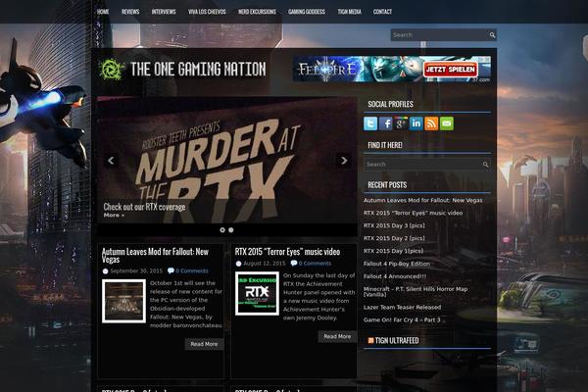The image size is (588, 392).
Task: Select the second slider pagination dot
Action: point(231,230)
